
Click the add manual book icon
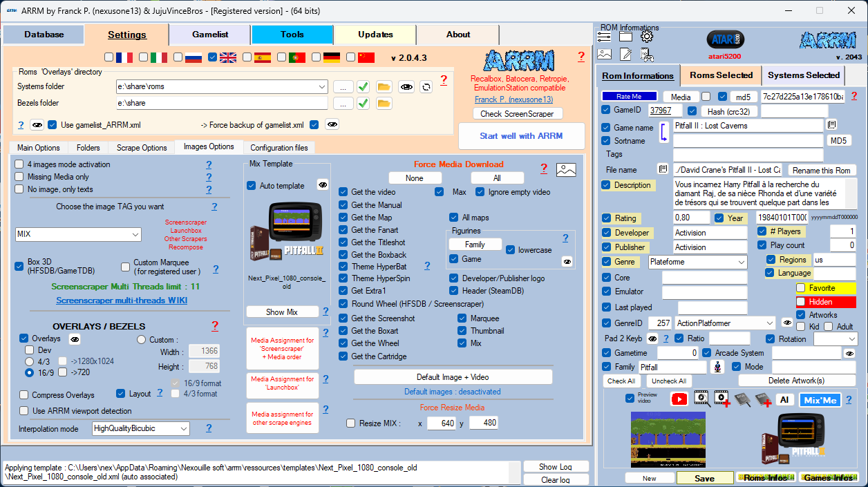(763, 400)
